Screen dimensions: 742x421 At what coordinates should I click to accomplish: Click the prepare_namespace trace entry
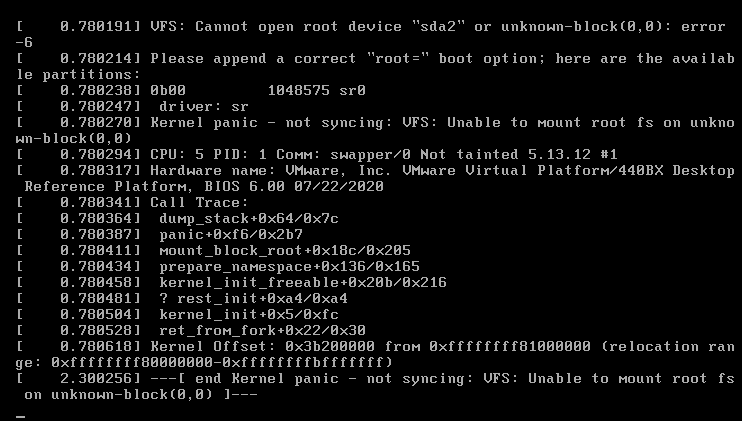point(289,267)
